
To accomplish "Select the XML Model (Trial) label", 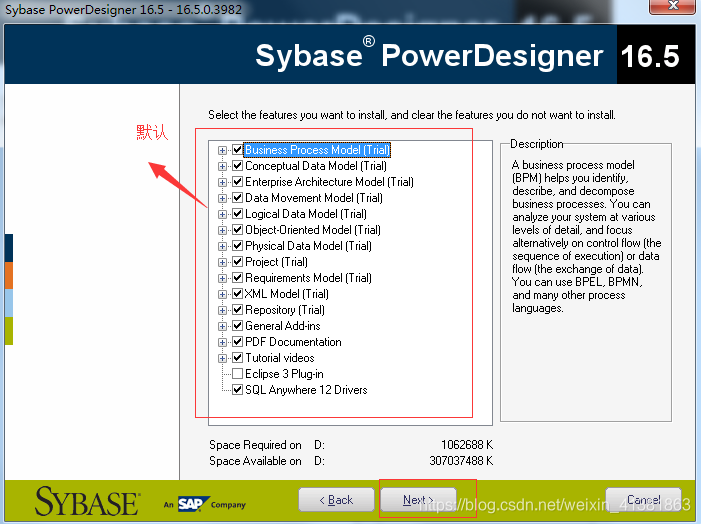I will pos(287,294).
